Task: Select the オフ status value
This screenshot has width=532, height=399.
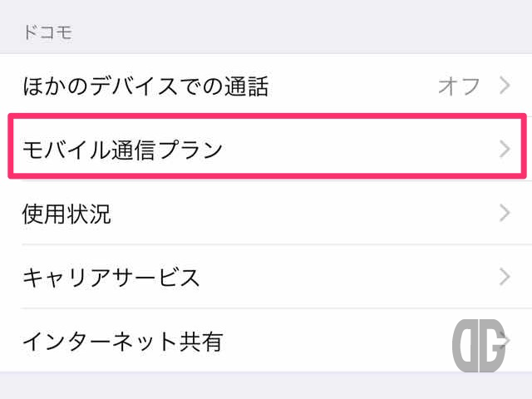Action: coord(459,86)
